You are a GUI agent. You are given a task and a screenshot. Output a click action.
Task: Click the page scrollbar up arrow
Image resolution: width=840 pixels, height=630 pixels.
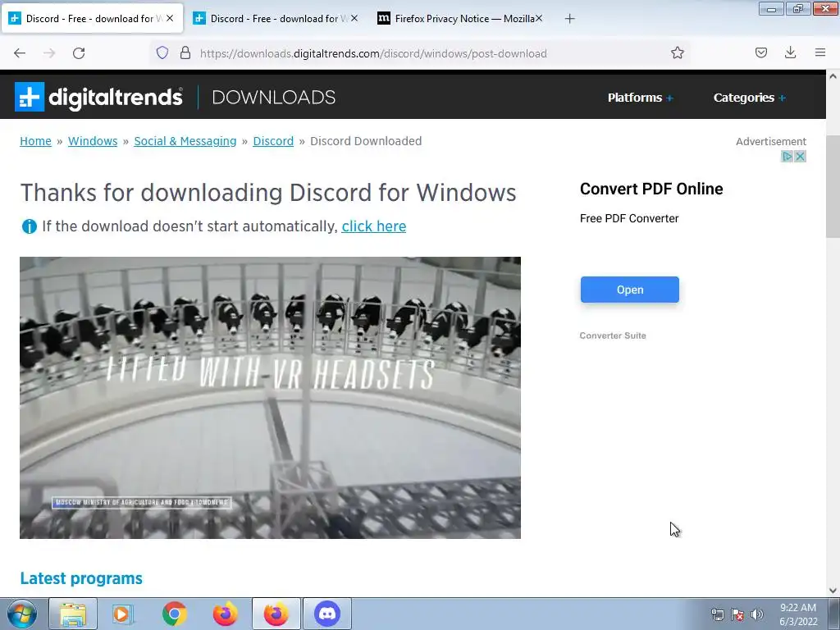click(833, 76)
